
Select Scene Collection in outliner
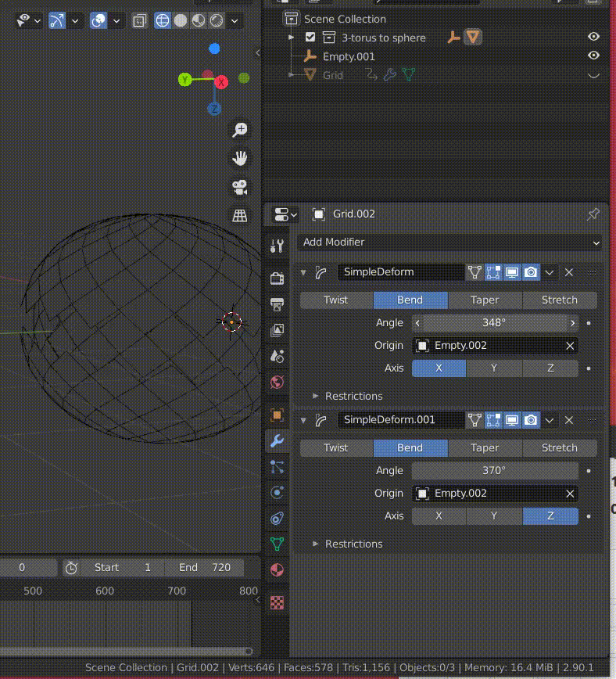(x=345, y=19)
